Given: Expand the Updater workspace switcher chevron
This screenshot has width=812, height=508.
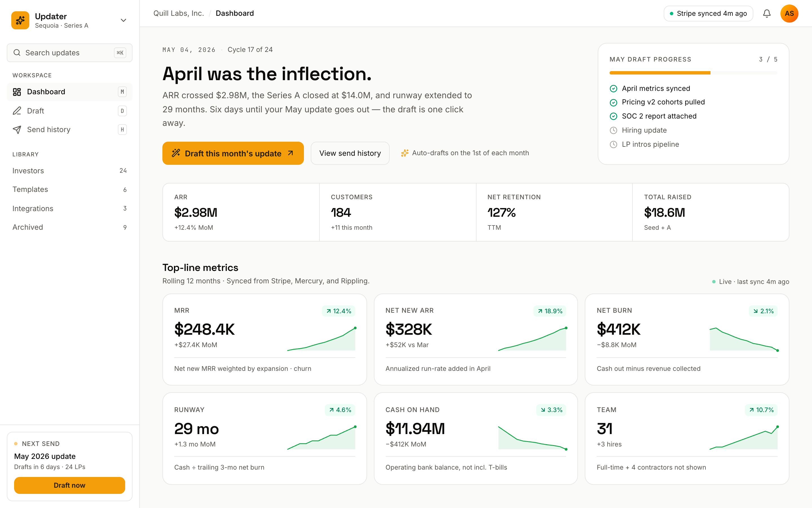Looking at the screenshot, I should tap(123, 20).
